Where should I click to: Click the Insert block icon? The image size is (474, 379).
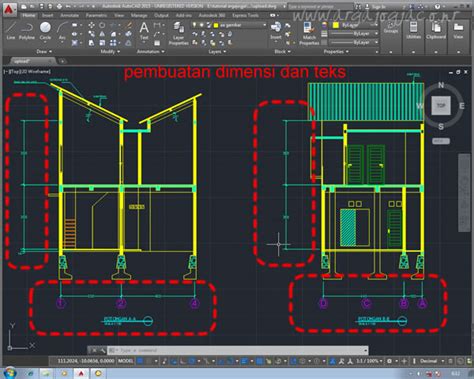[276, 31]
